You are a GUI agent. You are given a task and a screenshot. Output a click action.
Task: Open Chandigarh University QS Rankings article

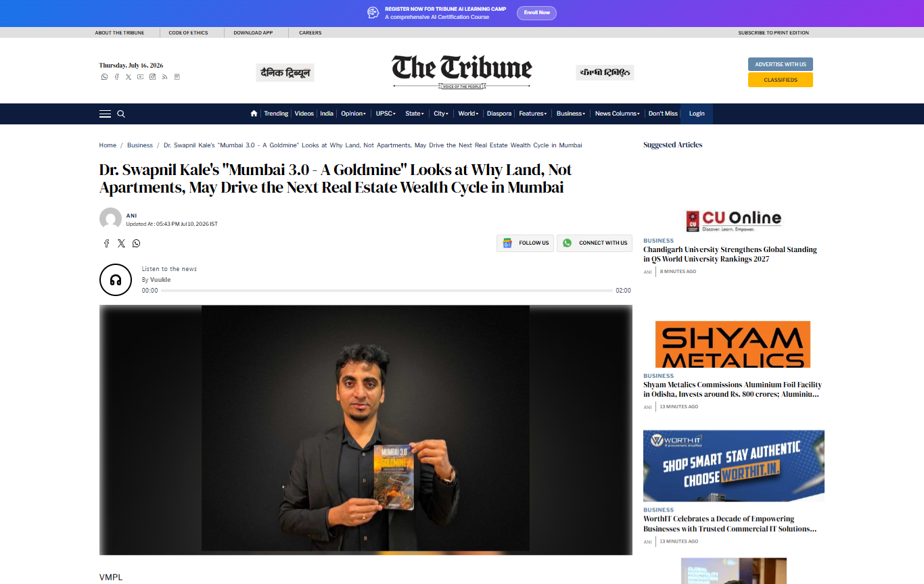(730, 254)
